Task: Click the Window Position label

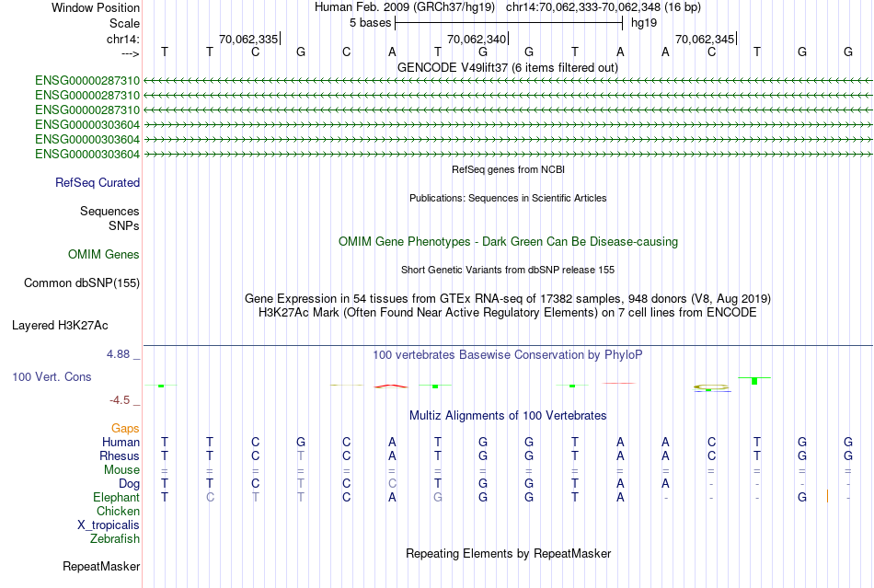Action: pyautogui.click(x=96, y=7)
